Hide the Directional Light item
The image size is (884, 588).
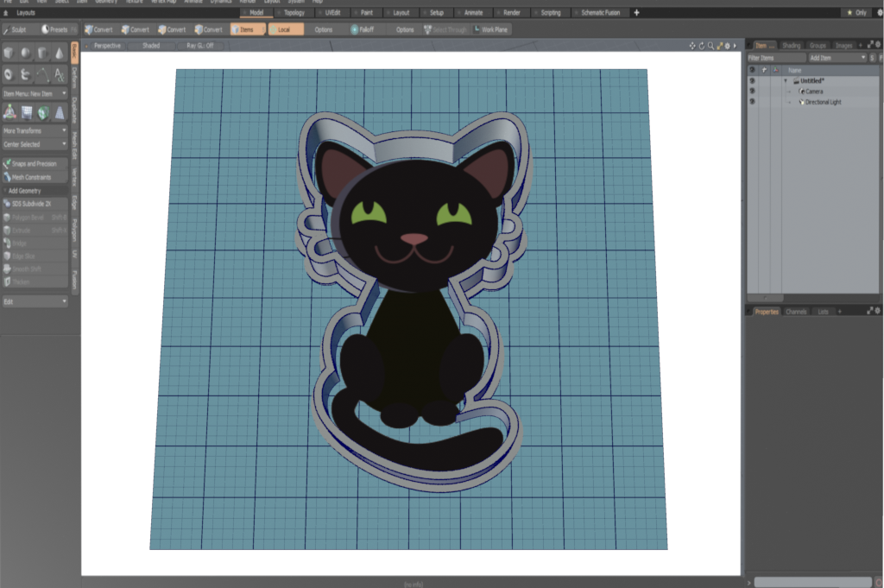click(x=752, y=102)
